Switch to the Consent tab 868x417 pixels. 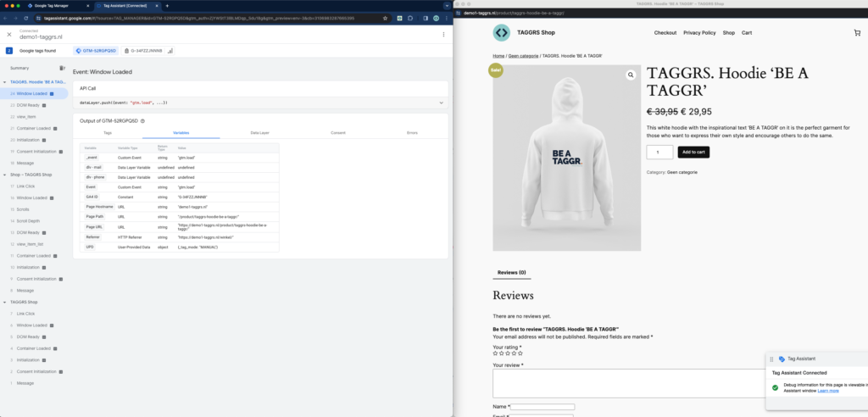(338, 133)
